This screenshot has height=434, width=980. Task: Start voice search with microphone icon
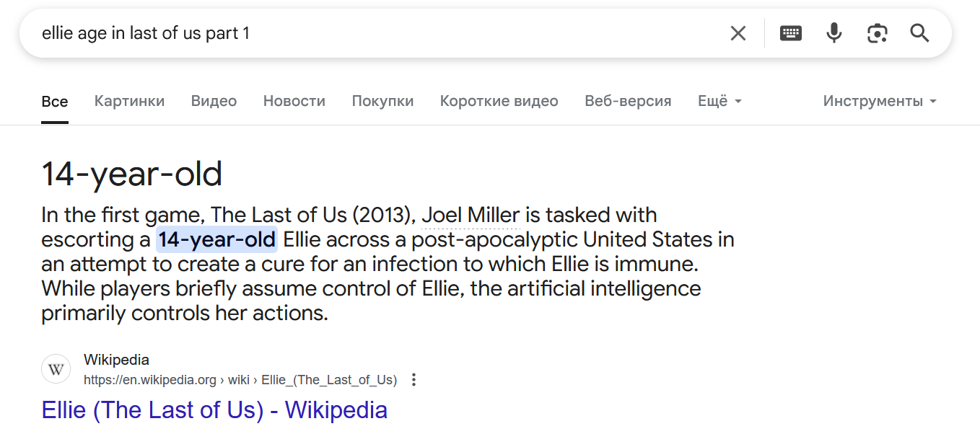(834, 33)
